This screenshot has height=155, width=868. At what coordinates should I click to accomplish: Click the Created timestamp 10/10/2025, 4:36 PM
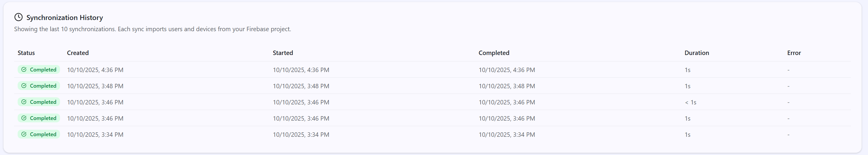(x=95, y=70)
